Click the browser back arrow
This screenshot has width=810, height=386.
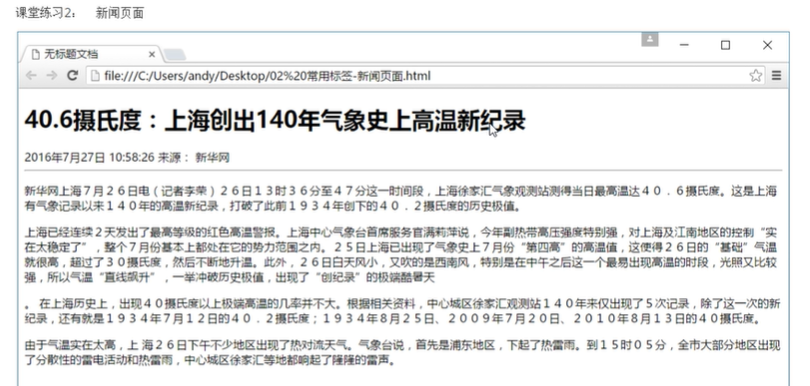pos(31,76)
